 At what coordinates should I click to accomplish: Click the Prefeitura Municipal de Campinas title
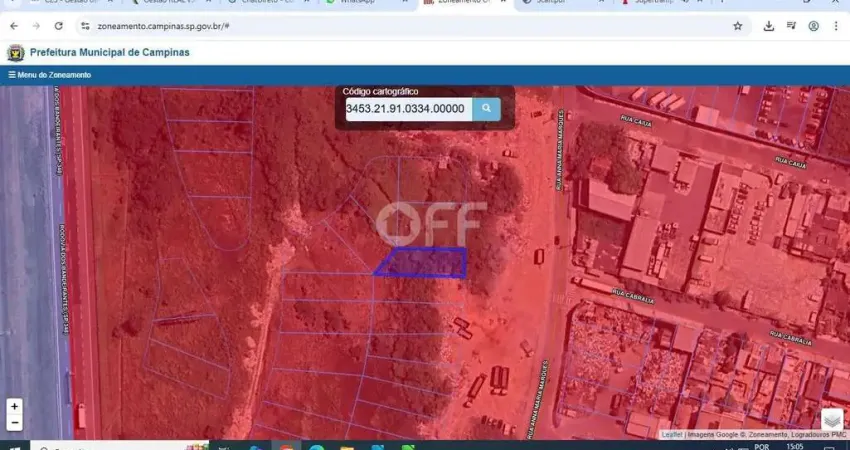110,53
